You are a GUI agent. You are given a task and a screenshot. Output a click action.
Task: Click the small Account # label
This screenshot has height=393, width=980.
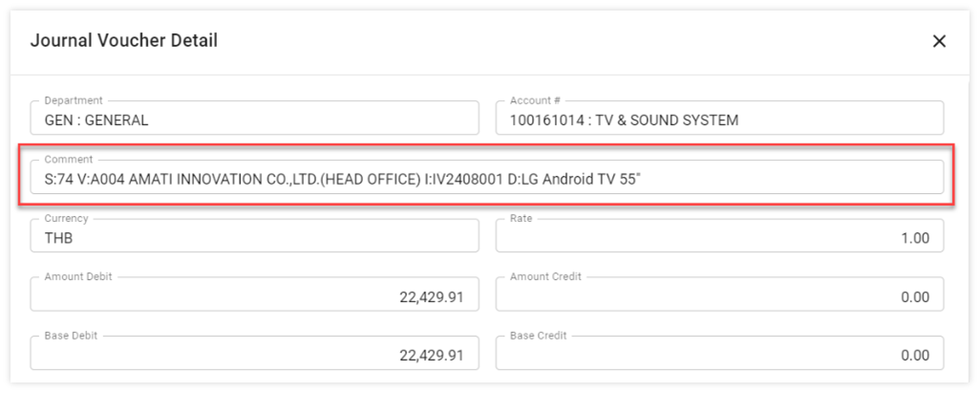(x=537, y=100)
